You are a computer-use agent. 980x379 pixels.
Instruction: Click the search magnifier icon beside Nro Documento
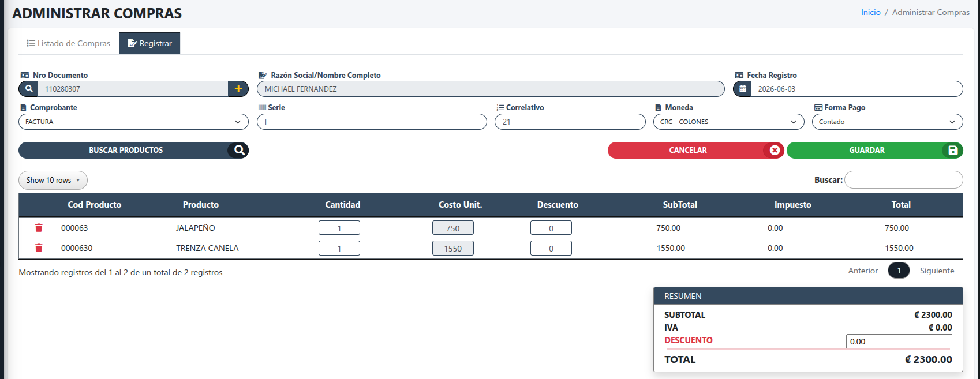pyautogui.click(x=28, y=89)
